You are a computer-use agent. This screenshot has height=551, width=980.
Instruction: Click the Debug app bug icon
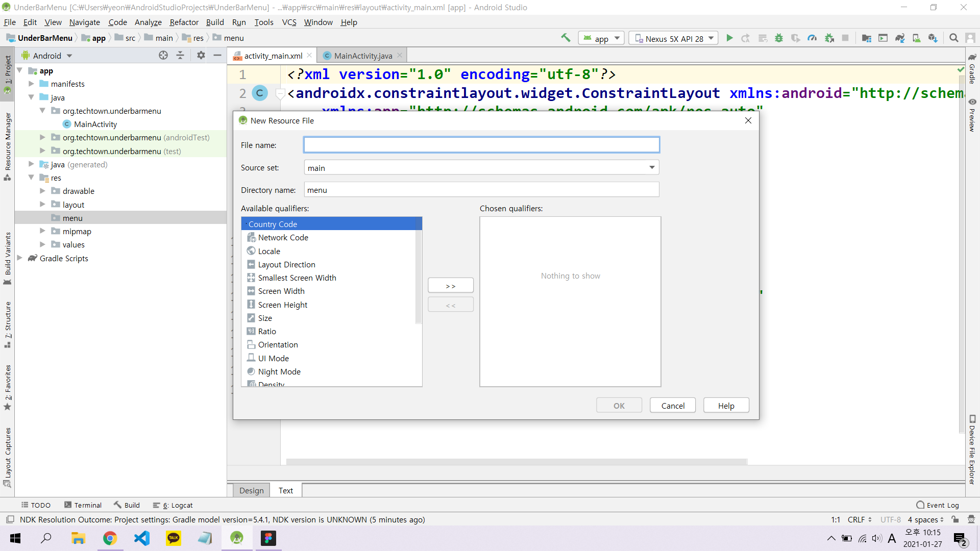779,38
